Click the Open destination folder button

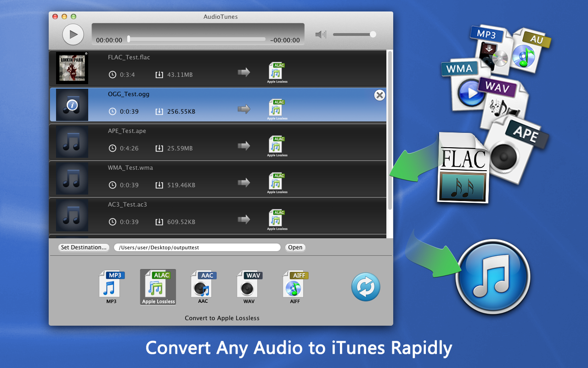(295, 247)
